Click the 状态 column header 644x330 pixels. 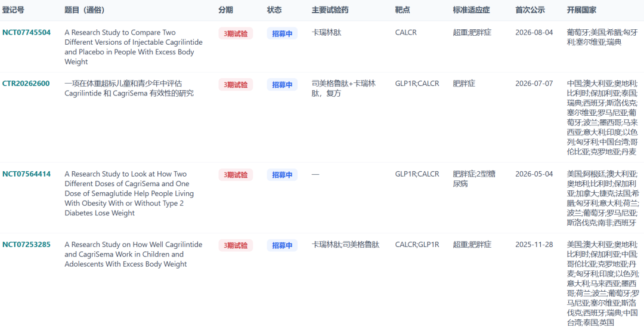coord(274,10)
